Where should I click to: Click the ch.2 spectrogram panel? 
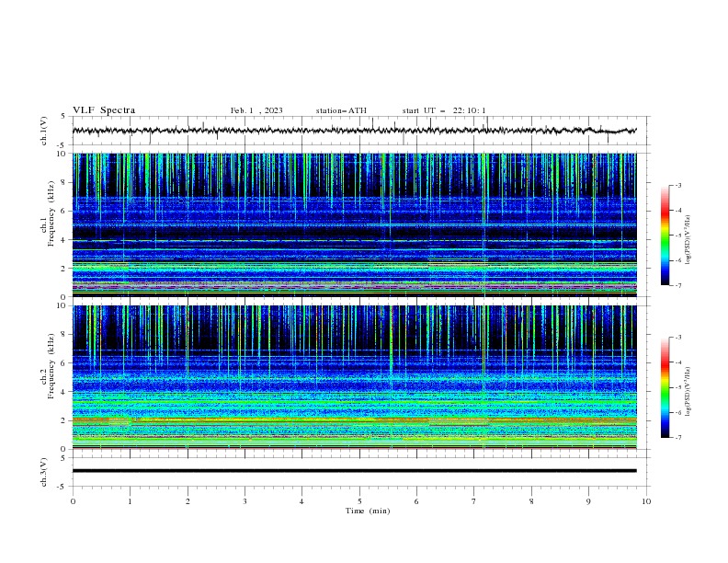pyautogui.click(x=355, y=377)
